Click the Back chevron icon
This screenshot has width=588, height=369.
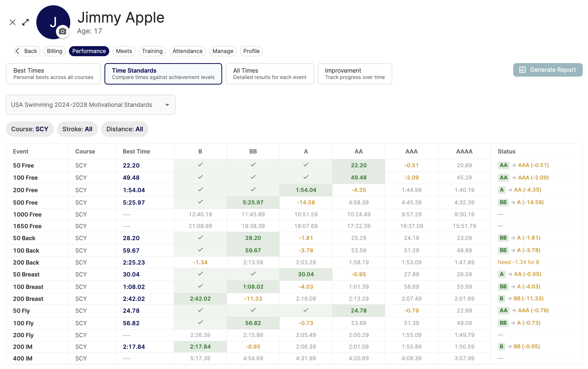(x=18, y=51)
